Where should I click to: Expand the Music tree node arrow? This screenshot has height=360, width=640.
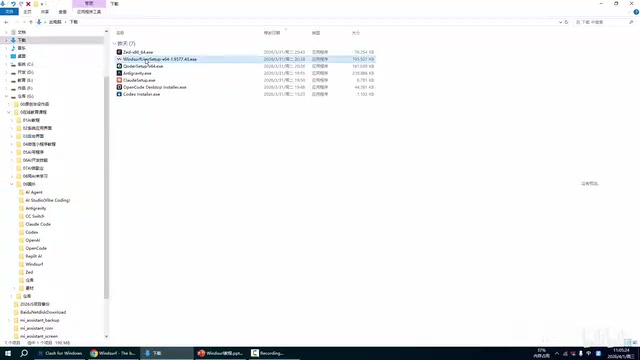click(x=6, y=48)
